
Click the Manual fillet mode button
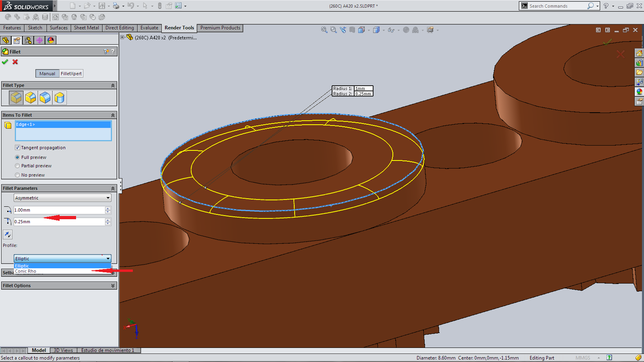47,74
